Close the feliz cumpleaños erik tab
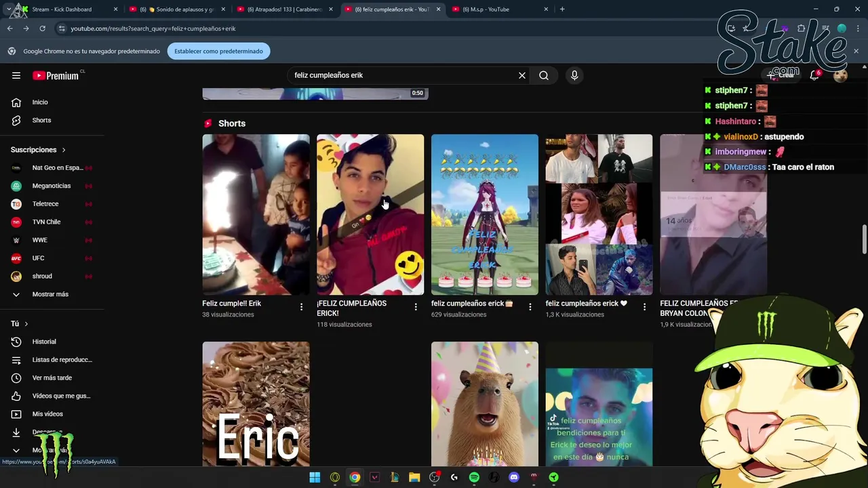This screenshot has height=488, width=868. (438, 9)
